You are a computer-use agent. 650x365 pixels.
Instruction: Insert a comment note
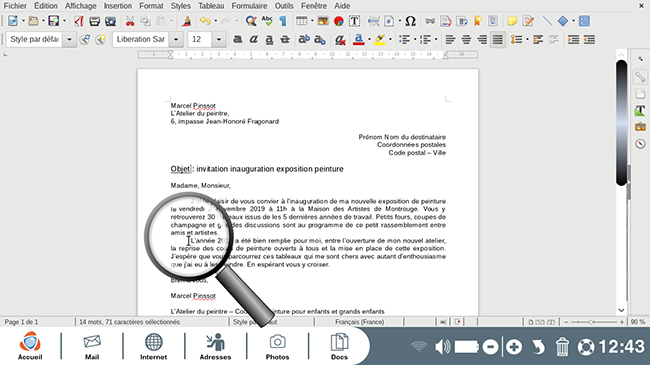point(512,21)
